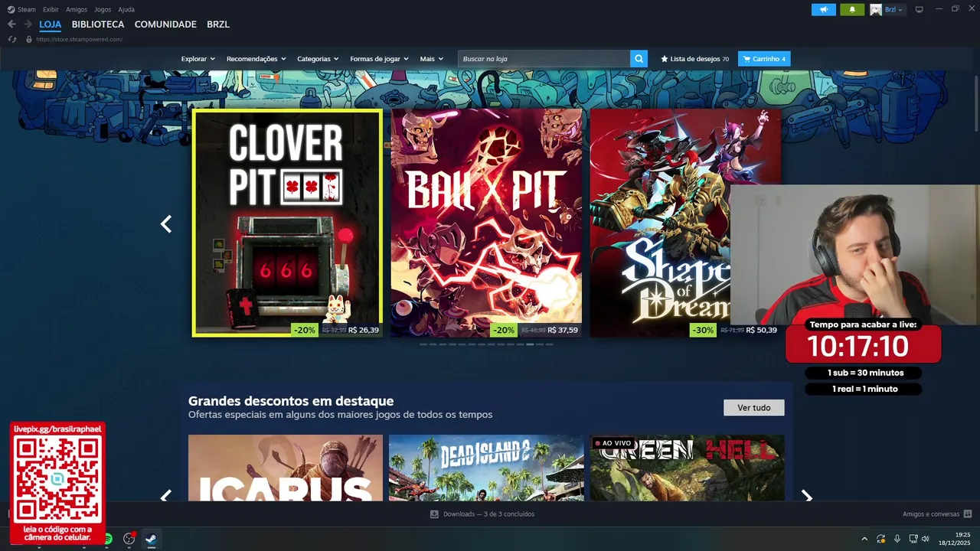Click the store URL address bar
Viewport: 980px width, 551px height.
coord(79,39)
